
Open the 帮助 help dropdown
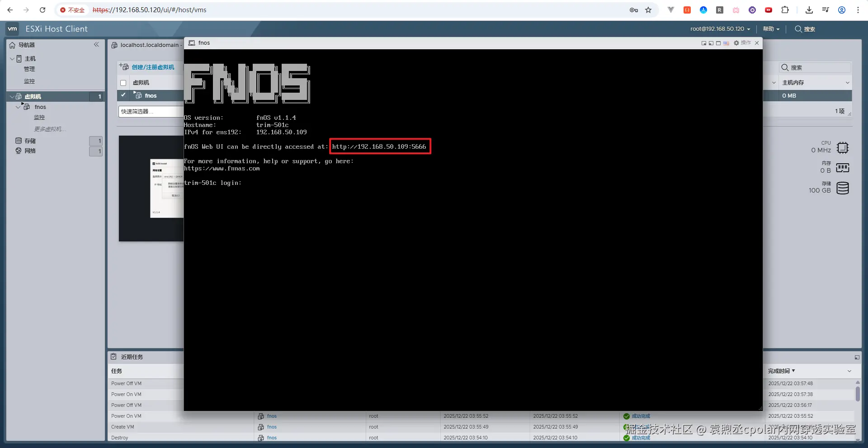[x=771, y=29]
